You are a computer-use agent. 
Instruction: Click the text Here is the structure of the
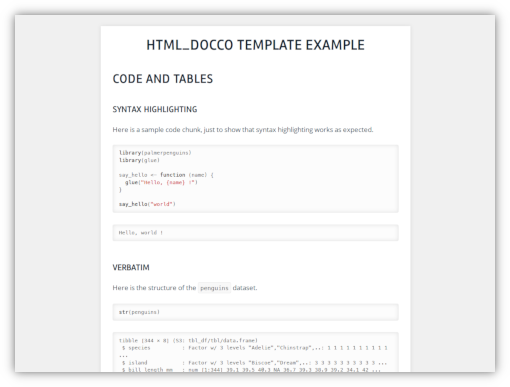pyautogui.click(x=154, y=288)
